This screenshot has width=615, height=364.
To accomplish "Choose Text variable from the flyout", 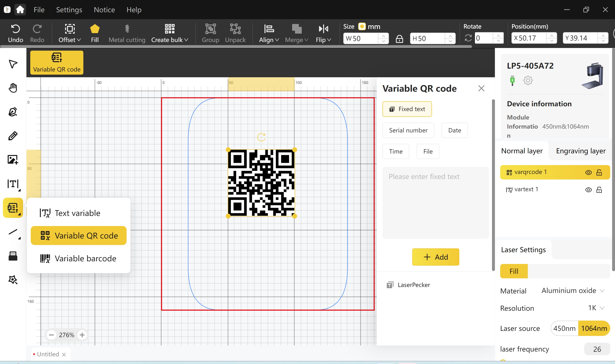I will click(79, 213).
